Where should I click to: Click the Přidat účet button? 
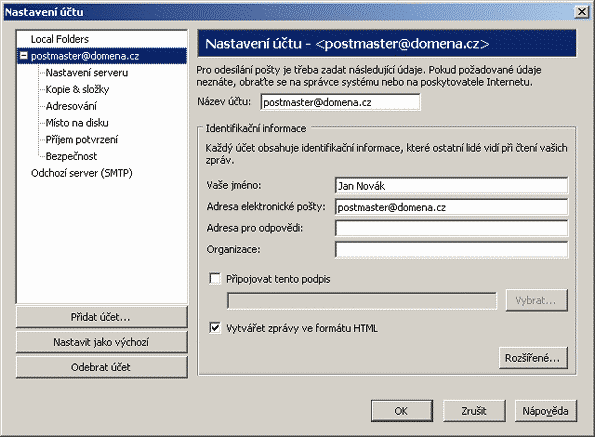[102, 317]
